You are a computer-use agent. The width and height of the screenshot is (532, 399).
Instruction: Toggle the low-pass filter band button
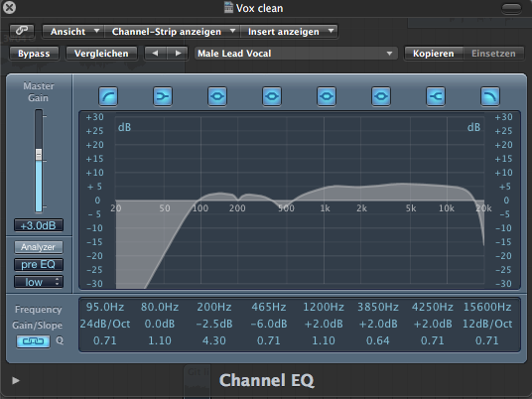click(490, 96)
